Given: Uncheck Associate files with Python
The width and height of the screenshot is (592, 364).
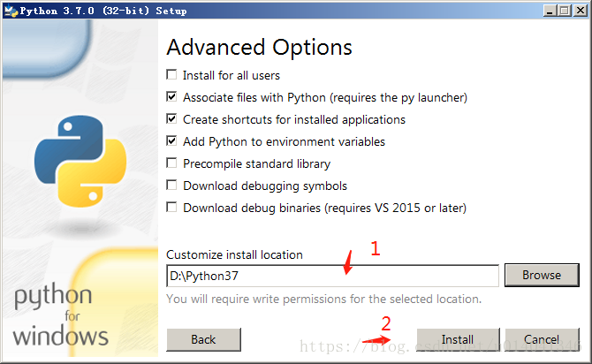Looking at the screenshot, I should pos(171,96).
